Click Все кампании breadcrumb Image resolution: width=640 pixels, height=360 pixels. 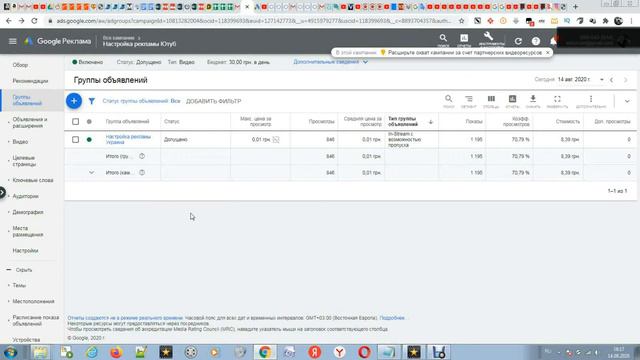coord(119,38)
